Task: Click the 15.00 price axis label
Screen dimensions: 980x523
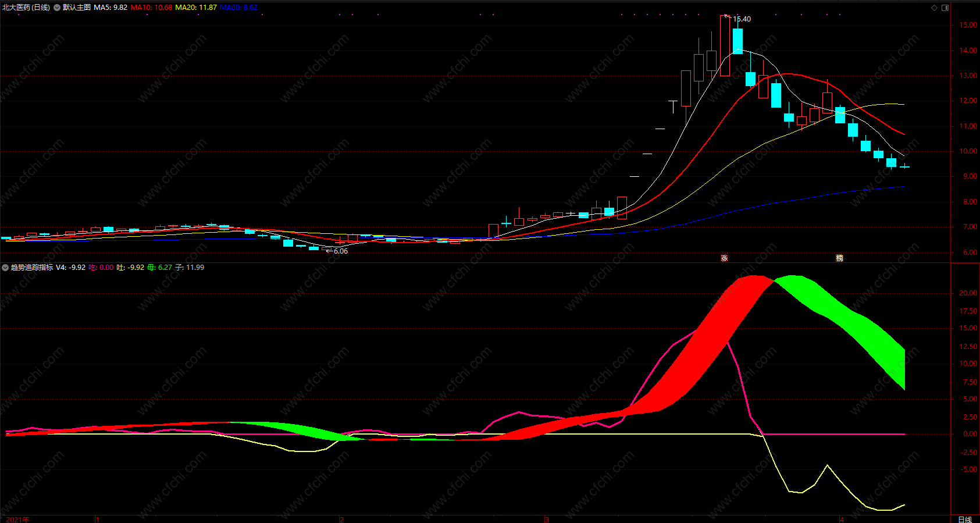Action: 968,25
